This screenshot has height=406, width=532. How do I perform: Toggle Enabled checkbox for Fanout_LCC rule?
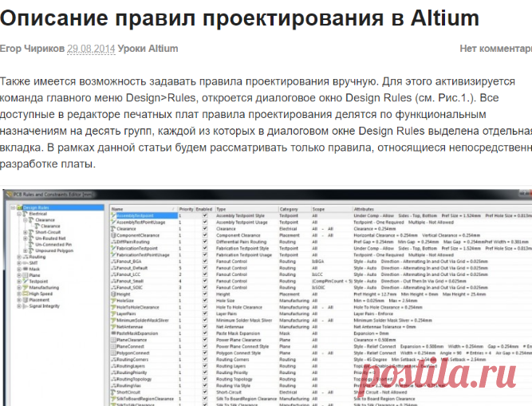click(205, 274)
